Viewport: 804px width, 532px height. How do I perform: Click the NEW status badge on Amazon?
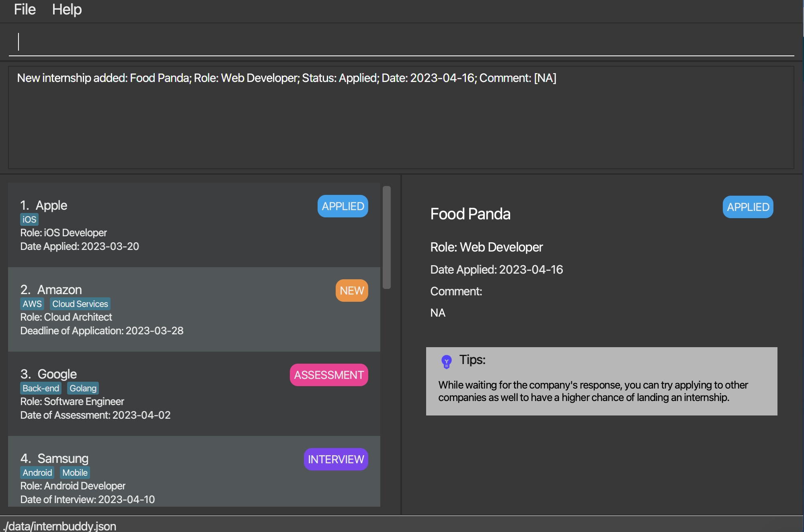tap(351, 291)
